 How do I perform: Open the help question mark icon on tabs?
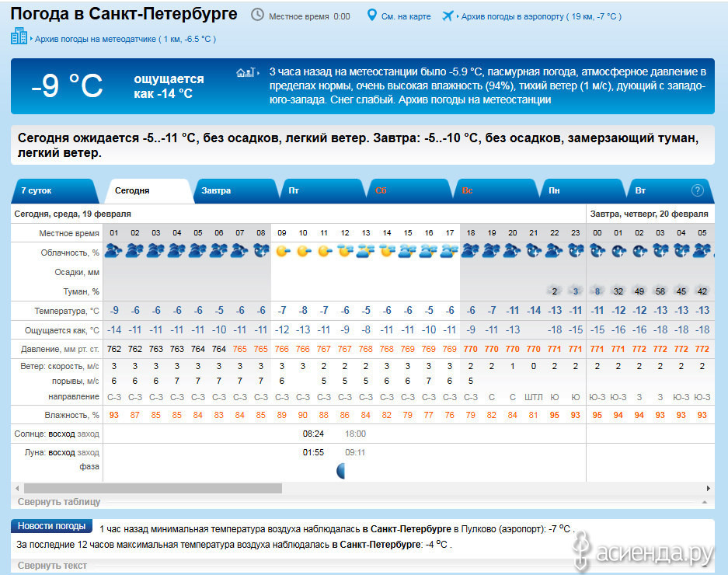coord(698,190)
